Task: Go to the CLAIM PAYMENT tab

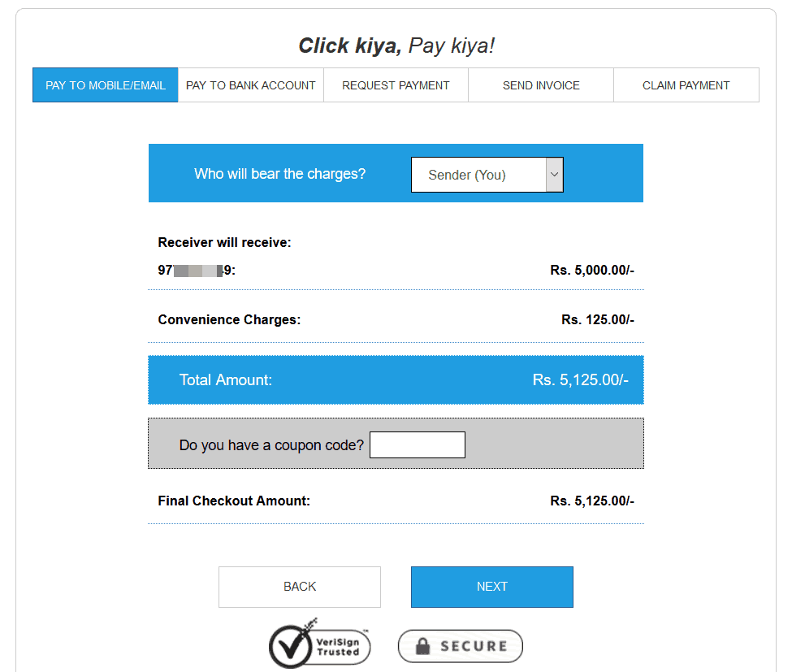Action: point(686,85)
